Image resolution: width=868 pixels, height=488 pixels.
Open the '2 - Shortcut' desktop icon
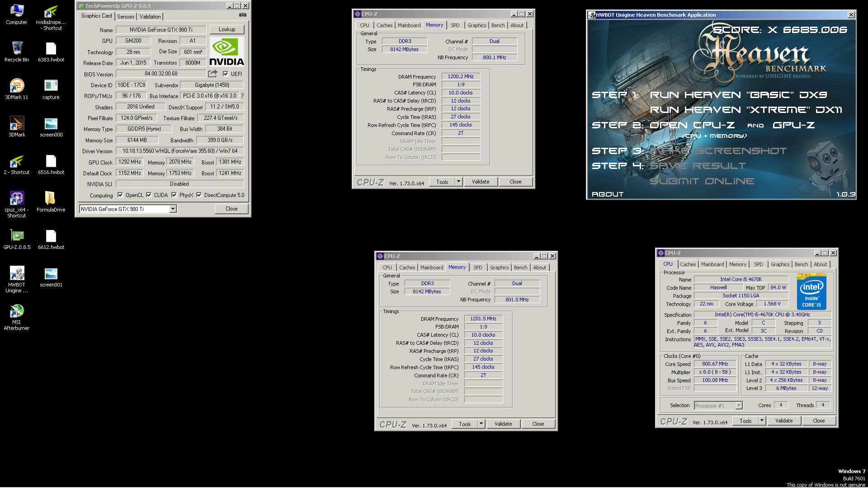(17, 164)
